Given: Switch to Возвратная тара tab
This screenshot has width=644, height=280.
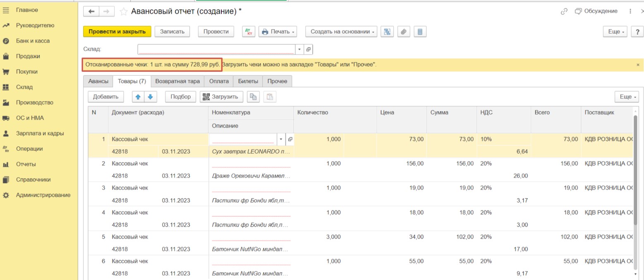Looking at the screenshot, I should [x=177, y=81].
